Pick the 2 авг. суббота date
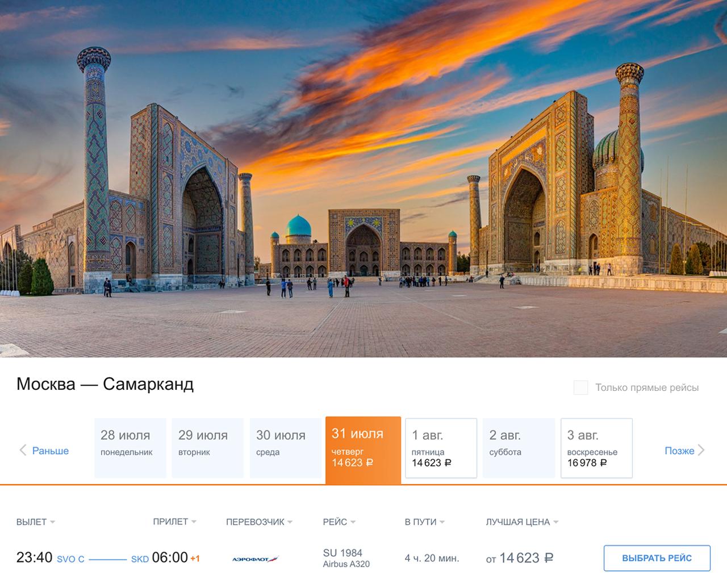The height and width of the screenshot is (588, 727). tap(519, 448)
